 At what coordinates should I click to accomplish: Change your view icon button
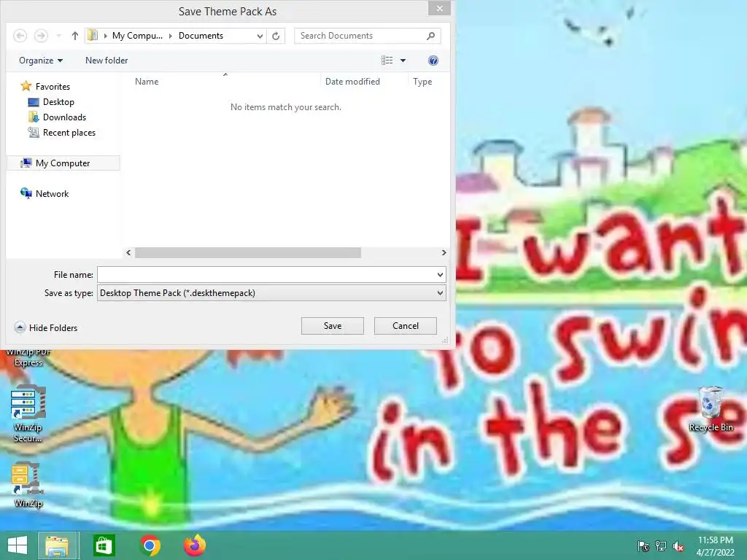click(x=387, y=61)
